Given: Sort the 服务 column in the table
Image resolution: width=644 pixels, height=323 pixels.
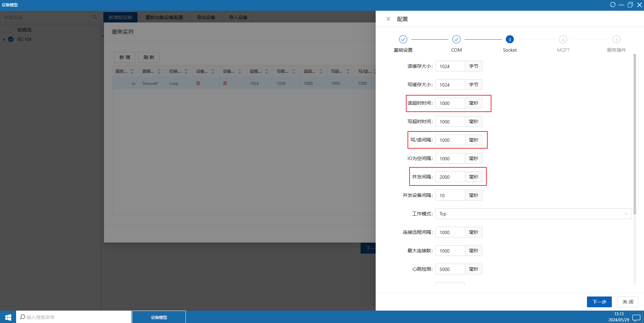Looking at the screenshot, I should [132, 71].
